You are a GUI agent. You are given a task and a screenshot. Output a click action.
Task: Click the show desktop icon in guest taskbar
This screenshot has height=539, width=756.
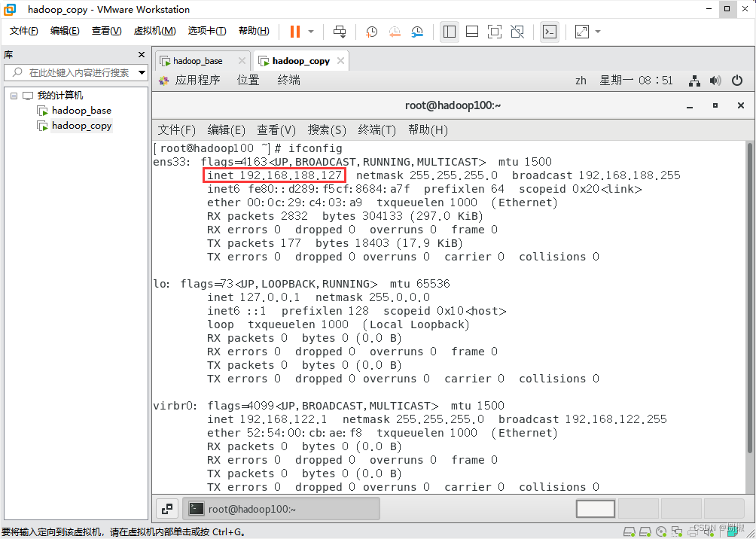(x=167, y=509)
